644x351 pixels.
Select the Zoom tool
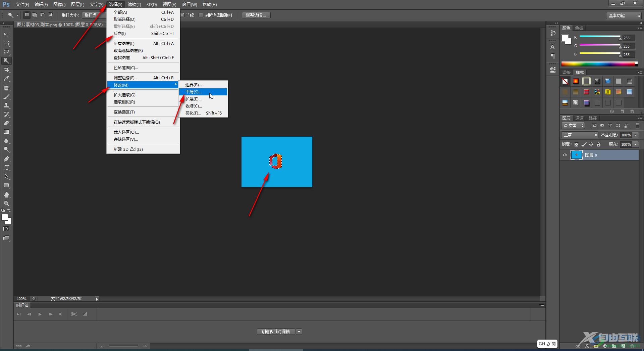pyautogui.click(x=6, y=204)
